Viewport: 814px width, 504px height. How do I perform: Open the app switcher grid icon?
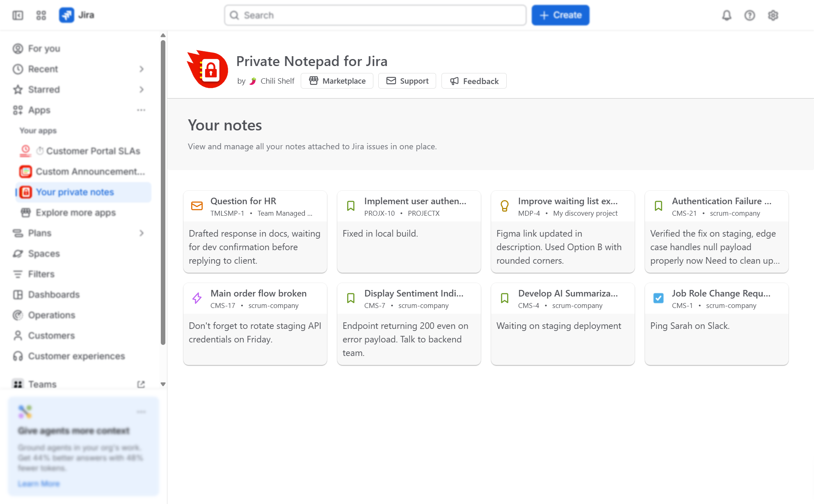pyautogui.click(x=41, y=15)
